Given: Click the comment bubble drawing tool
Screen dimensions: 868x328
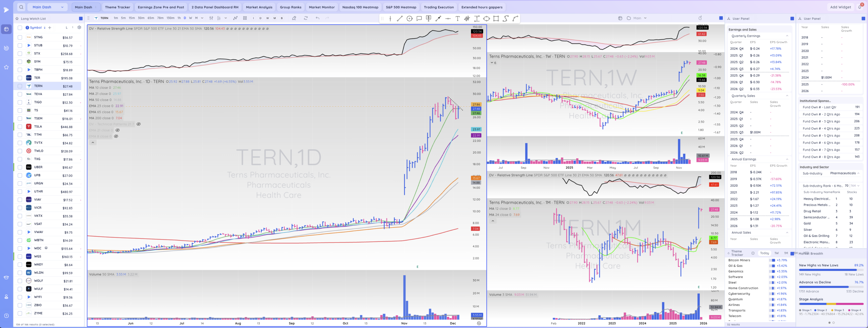Looking at the screenshot, I should click(419, 18).
